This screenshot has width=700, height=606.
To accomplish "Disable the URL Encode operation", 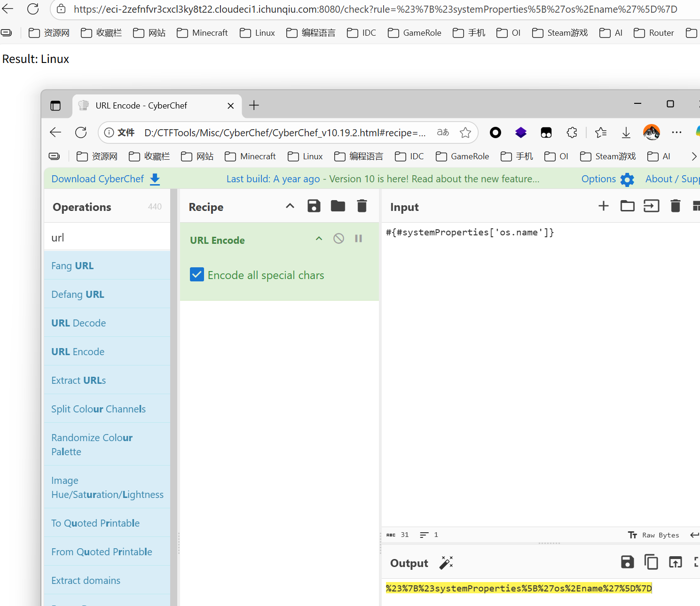I will 338,239.
